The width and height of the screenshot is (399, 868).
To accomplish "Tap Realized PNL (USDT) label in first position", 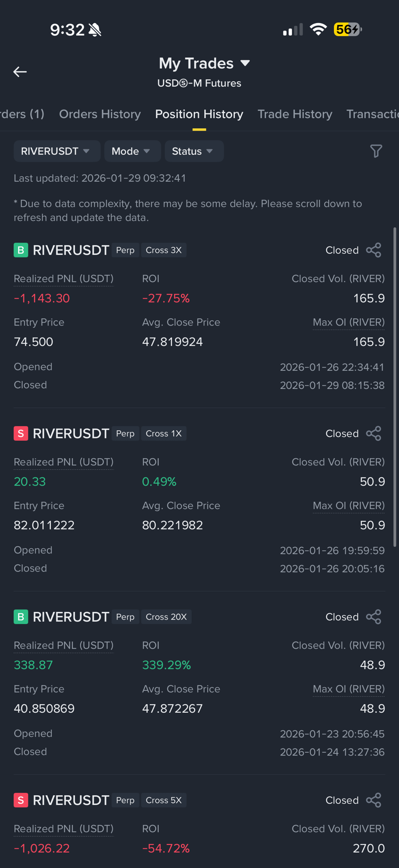I will 64,279.
